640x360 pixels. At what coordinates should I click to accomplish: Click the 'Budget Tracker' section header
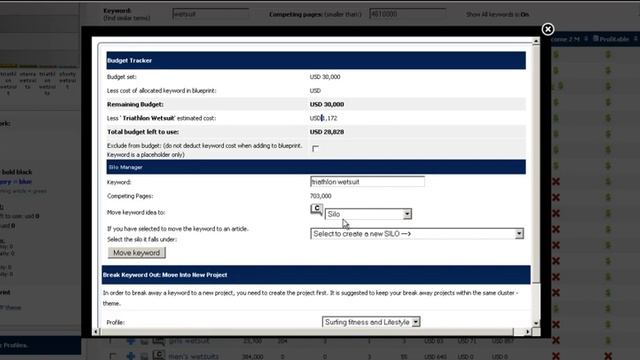316,60
